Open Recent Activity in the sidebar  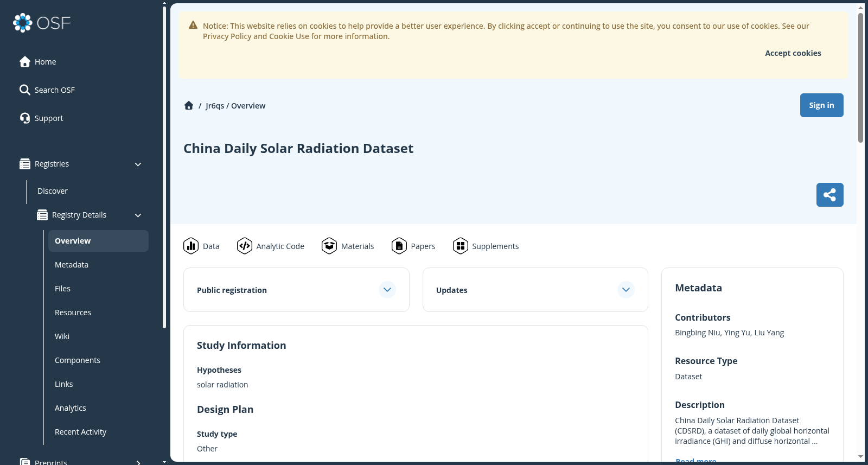pos(98,432)
